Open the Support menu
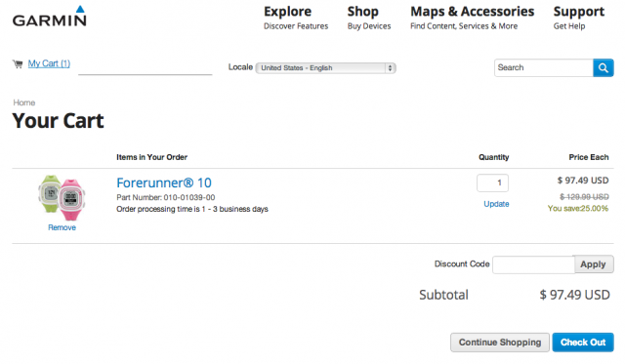The image size is (625, 364). click(x=579, y=18)
